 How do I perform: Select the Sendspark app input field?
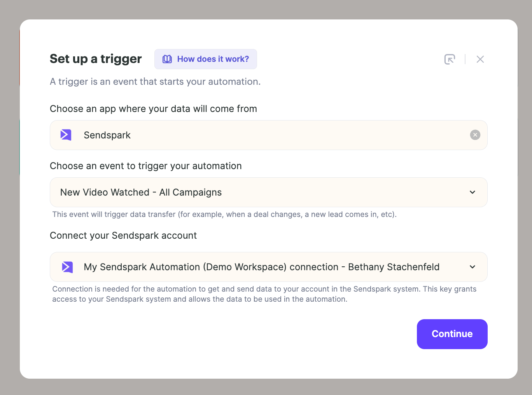(269, 135)
